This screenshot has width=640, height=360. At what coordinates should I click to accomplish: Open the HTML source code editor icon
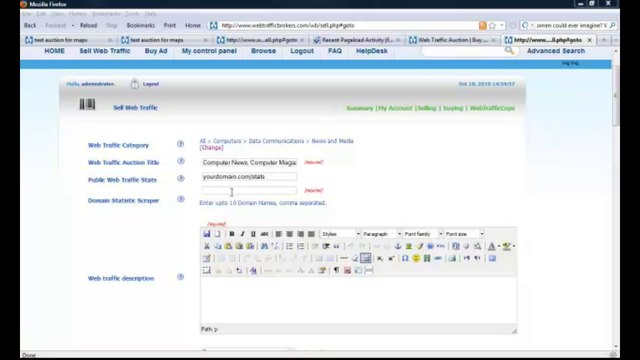[441, 246]
